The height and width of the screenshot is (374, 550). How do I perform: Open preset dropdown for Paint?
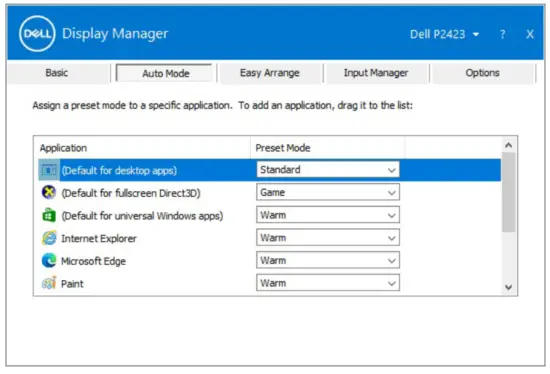click(328, 283)
